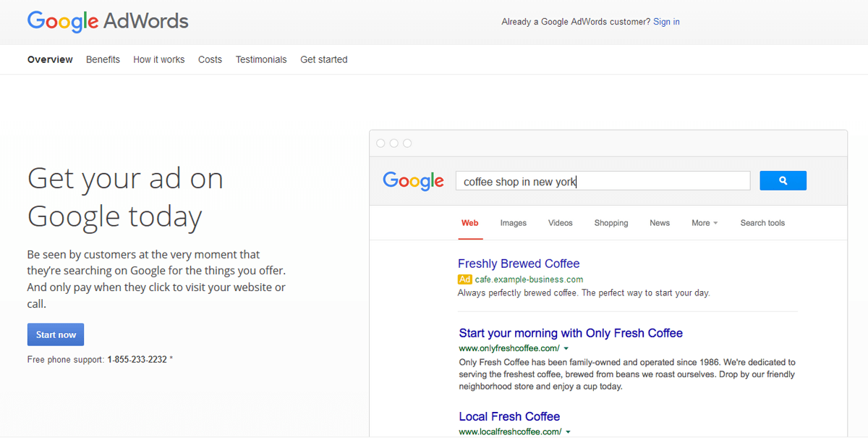868x446 pixels.
Task: Click the Be seen by customers paragraph
Action: pyautogui.click(x=157, y=279)
